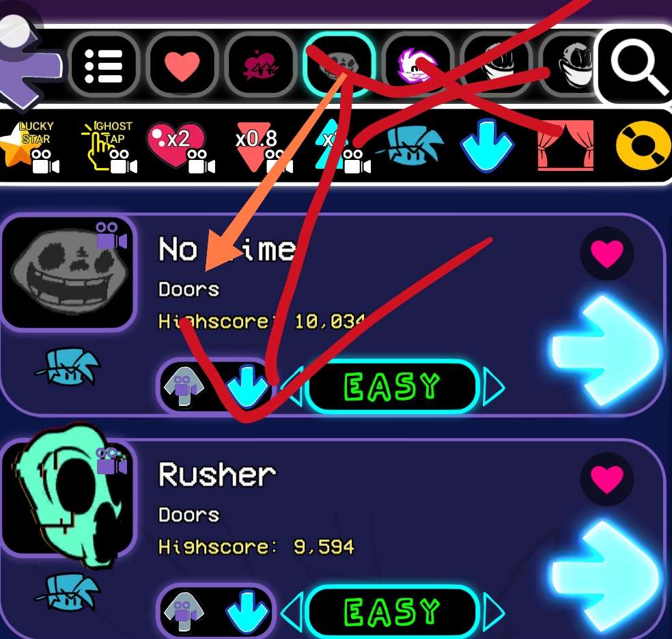Image resolution: width=672 pixels, height=639 pixels.
Task: Favorite the No Time song with heart
Action: (x=606, y=254)
